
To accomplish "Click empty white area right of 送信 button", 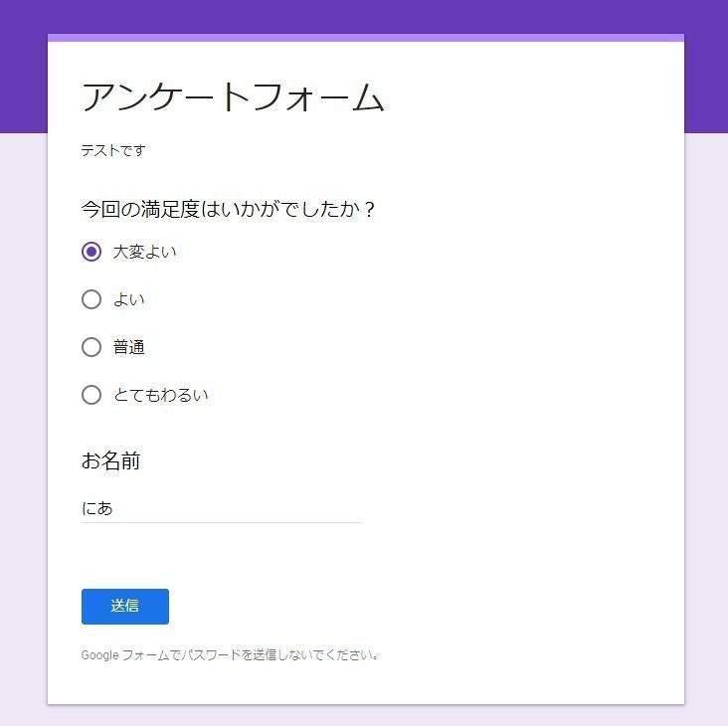I will (418, 607).
